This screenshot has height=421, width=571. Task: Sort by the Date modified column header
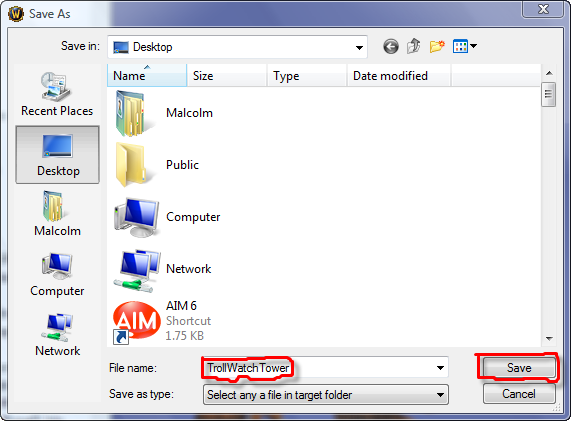point(399,75)
